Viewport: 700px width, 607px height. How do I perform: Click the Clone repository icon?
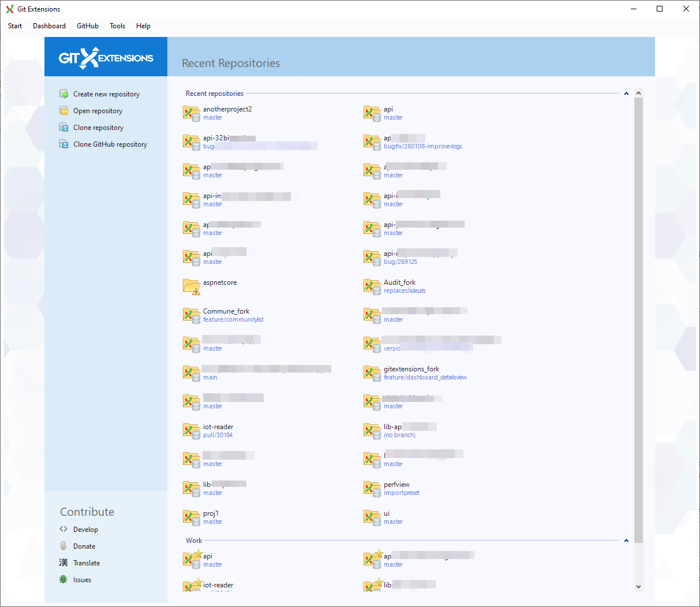point(63,127)
